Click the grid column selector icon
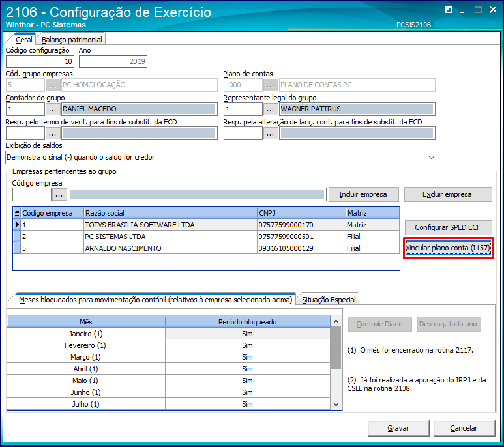The height and width of the screenshot is (447, 504). pyautogui.click(x=17, y=213)
